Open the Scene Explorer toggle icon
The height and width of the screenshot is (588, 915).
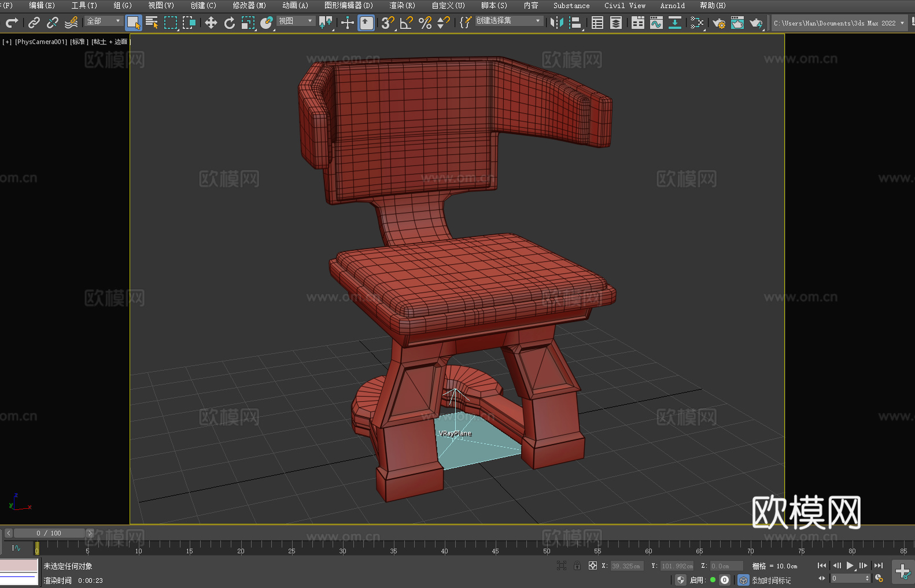(x=597, y=23)
